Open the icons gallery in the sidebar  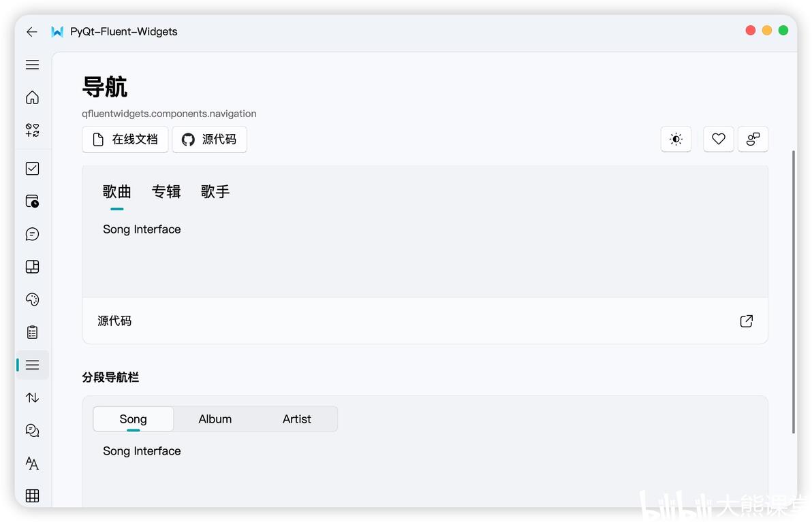pyautogui.click(x=32, y=130)
